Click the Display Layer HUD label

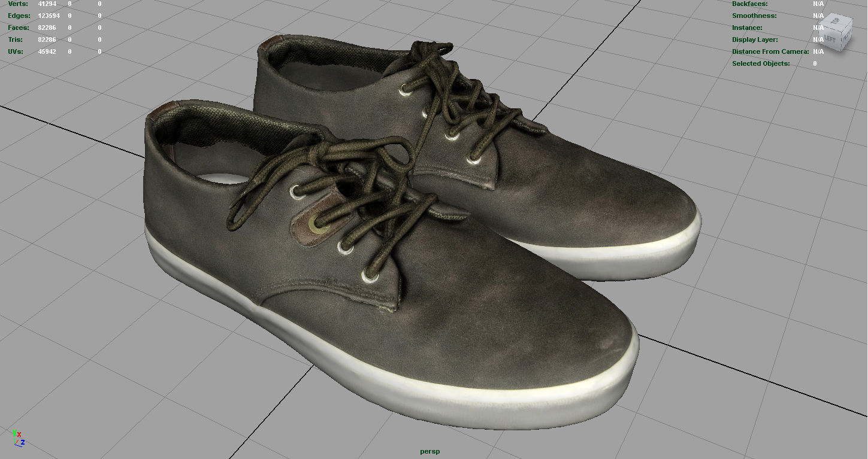(754, 39)
